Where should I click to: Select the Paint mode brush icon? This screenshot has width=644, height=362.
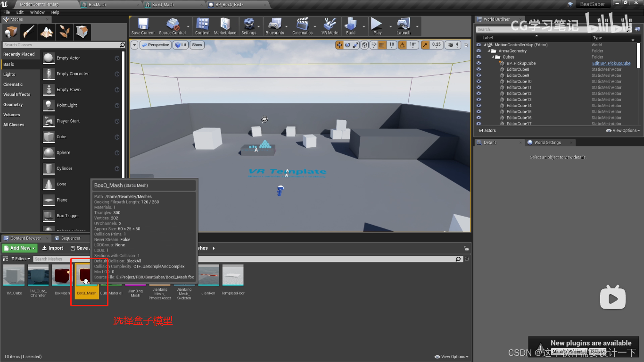click(28, 32)
